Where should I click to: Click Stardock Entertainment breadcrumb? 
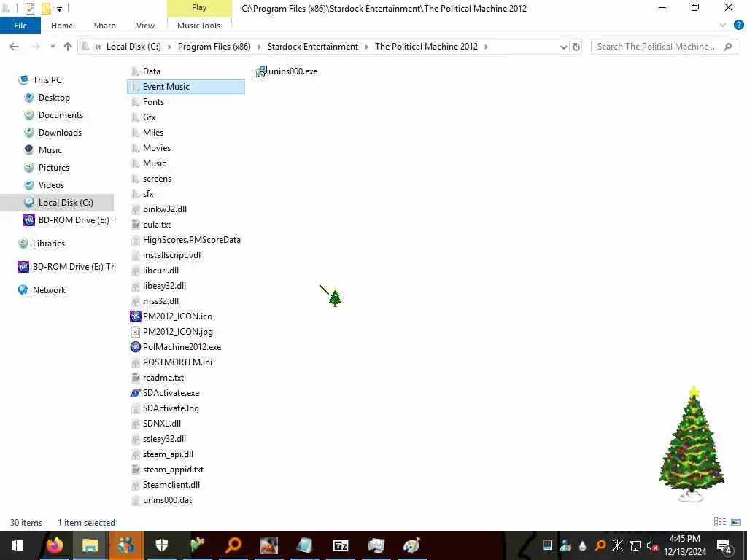(x=312, y=47)
